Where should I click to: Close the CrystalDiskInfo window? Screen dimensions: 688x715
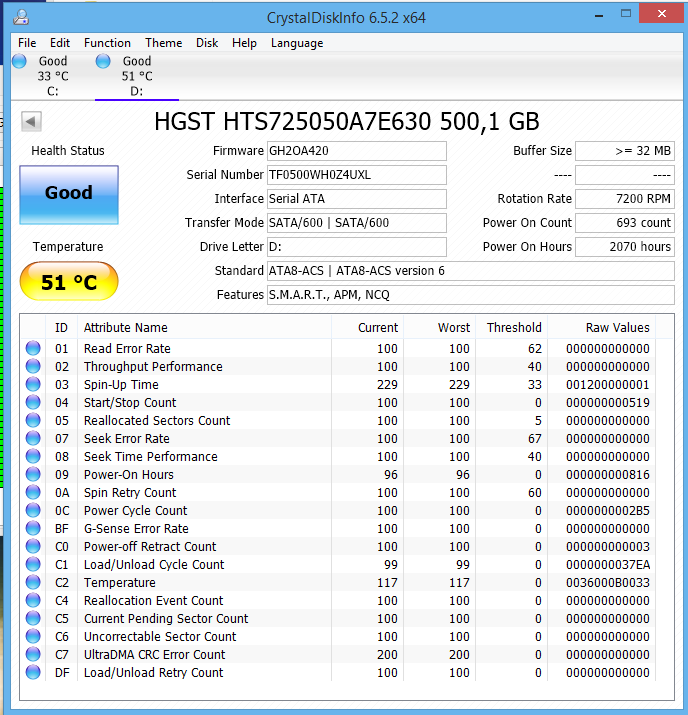[x=662, y=13]
